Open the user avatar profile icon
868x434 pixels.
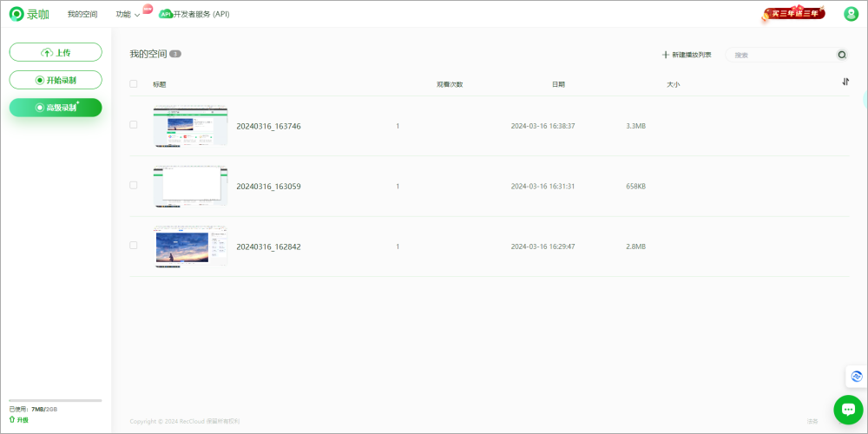(x=851, y=14)
